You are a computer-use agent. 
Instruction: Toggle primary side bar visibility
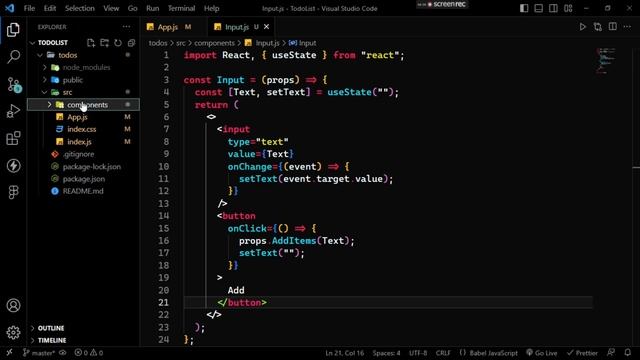click(x=524, y=8)
